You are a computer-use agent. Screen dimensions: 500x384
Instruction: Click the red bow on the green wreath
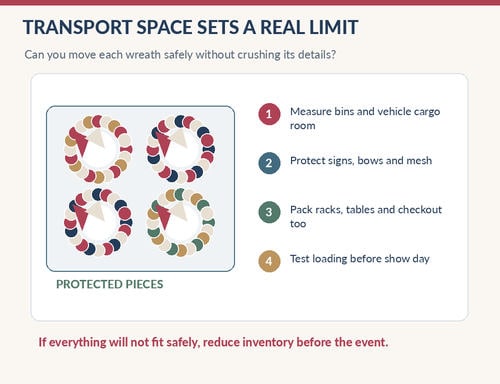164,216
